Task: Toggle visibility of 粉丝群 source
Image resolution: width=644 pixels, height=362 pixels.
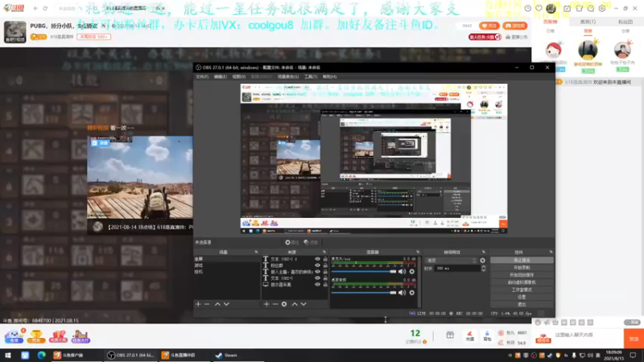Action: click(x=317, y=265)
